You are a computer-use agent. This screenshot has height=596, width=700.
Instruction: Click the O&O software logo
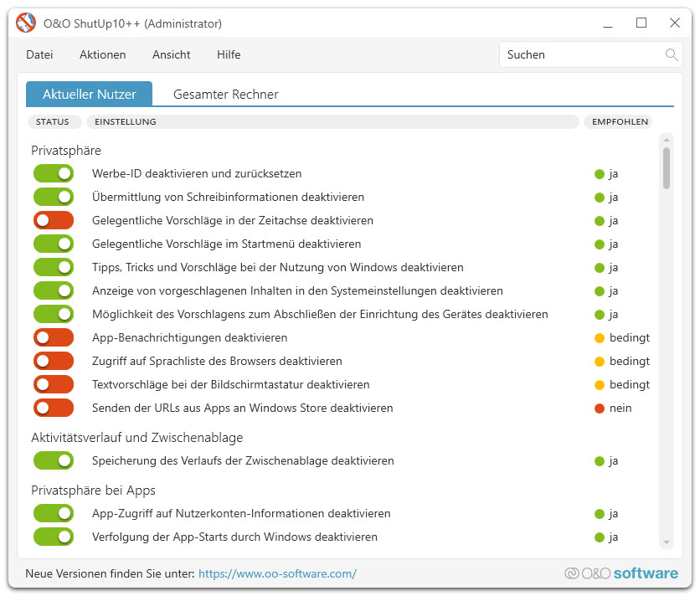(x=621, y=573)
